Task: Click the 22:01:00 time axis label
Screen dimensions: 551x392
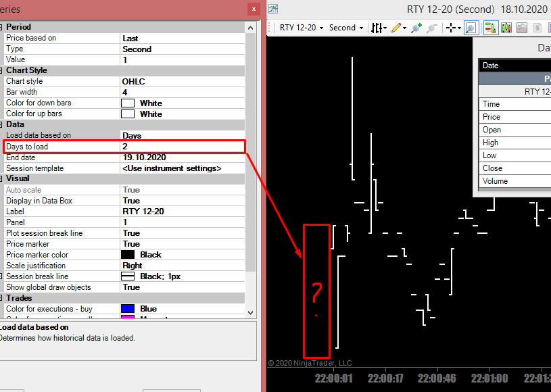Action: (489, 378)
